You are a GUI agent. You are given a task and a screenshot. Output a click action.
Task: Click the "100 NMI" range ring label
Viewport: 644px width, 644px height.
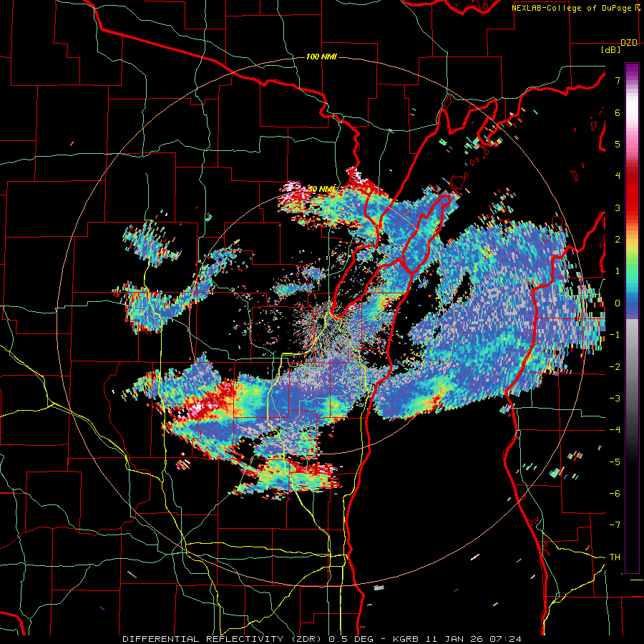click(321, 57)
